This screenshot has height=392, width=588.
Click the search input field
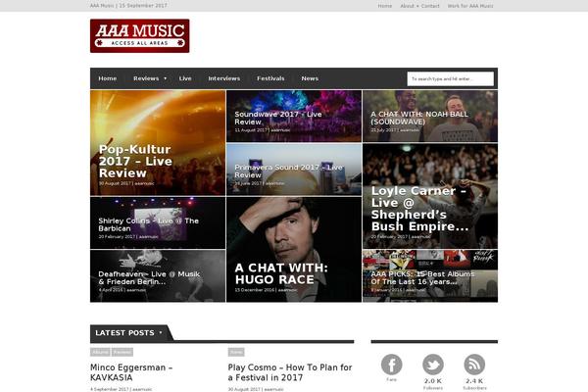(451, 78)
